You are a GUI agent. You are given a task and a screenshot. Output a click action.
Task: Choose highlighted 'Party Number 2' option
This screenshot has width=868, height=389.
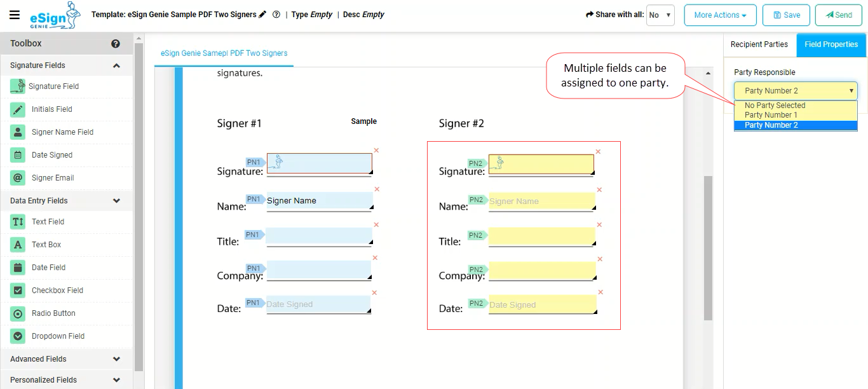[796, 125]
